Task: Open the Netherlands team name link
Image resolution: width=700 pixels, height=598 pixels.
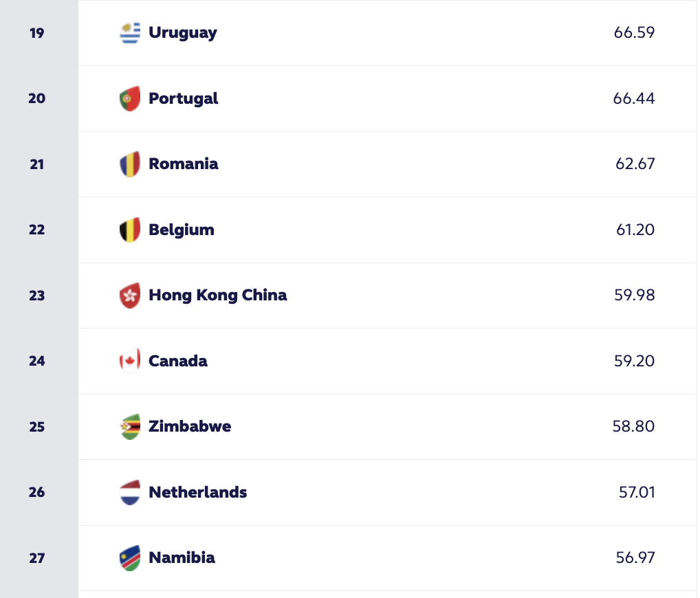Action: 197,492
